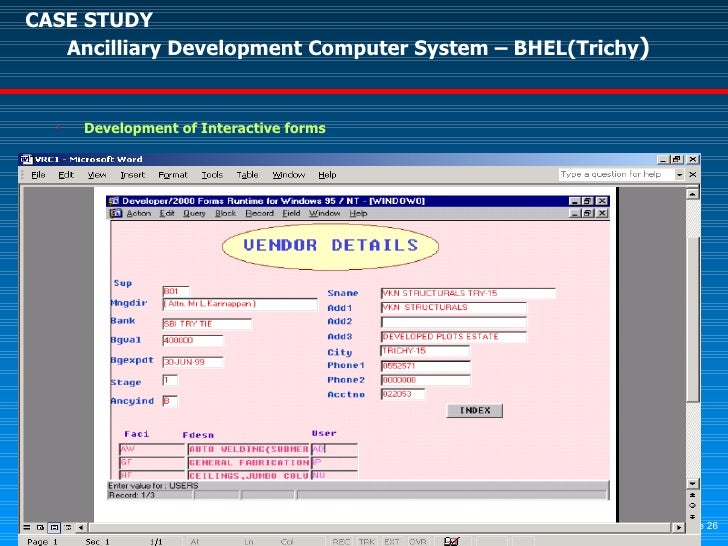Click the Faci cell AW
This screenshot has width=728, height=546.
(x=152, y=449)
